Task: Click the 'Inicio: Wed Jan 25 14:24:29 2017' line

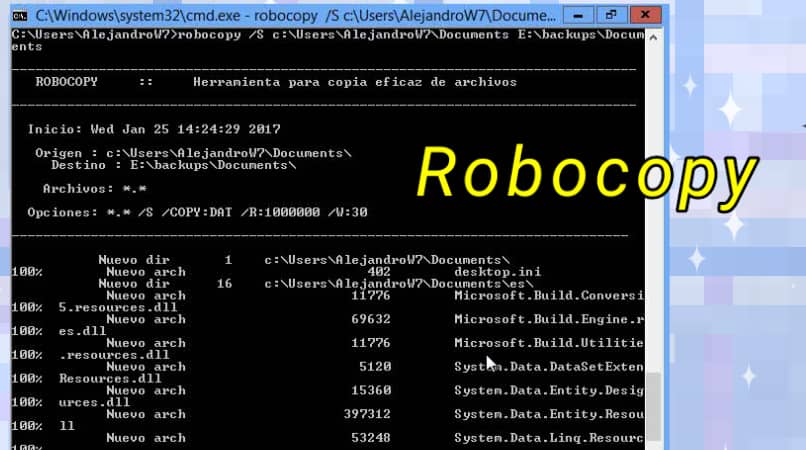Action: click(x=154, y=129)
